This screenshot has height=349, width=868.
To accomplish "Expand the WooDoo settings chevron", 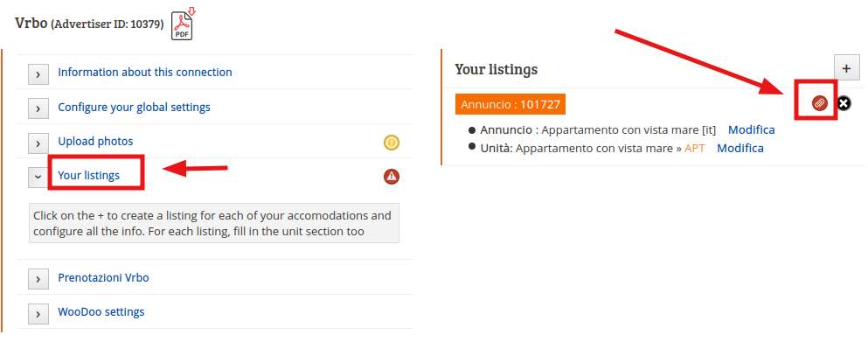I will (x=38, y=313).
